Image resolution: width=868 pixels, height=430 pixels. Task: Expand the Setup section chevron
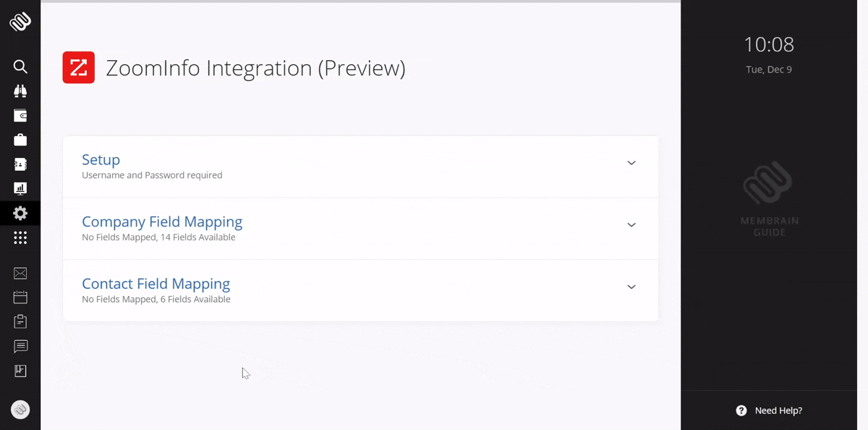pos(631,163)
